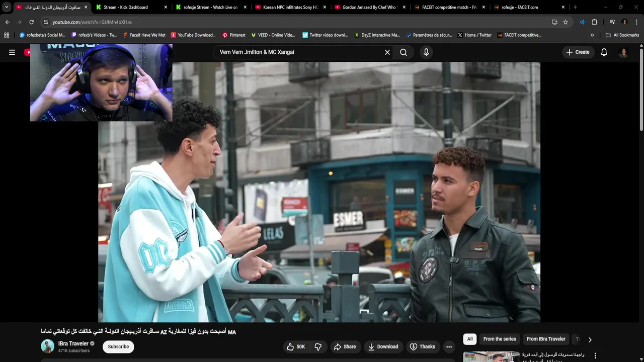Viewport: 644px width, 362px height.
Task: Click the Thanks button
Action: tap(422, 347)
